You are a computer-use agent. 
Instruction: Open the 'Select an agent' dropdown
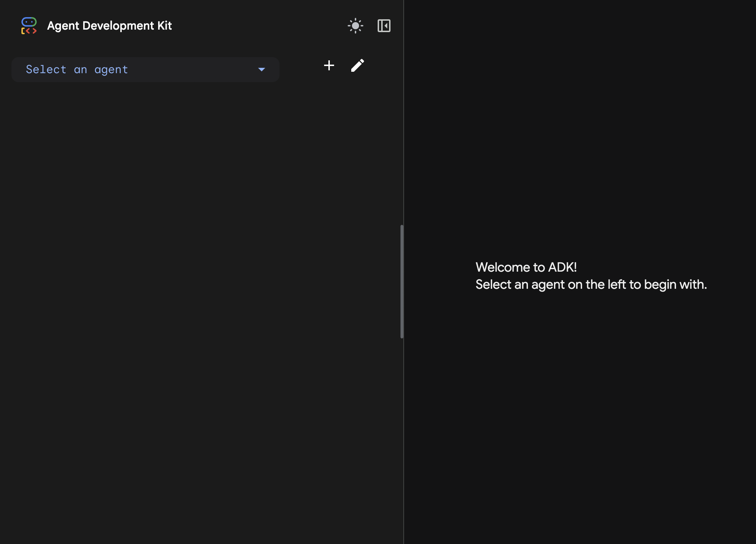(145, 70)
